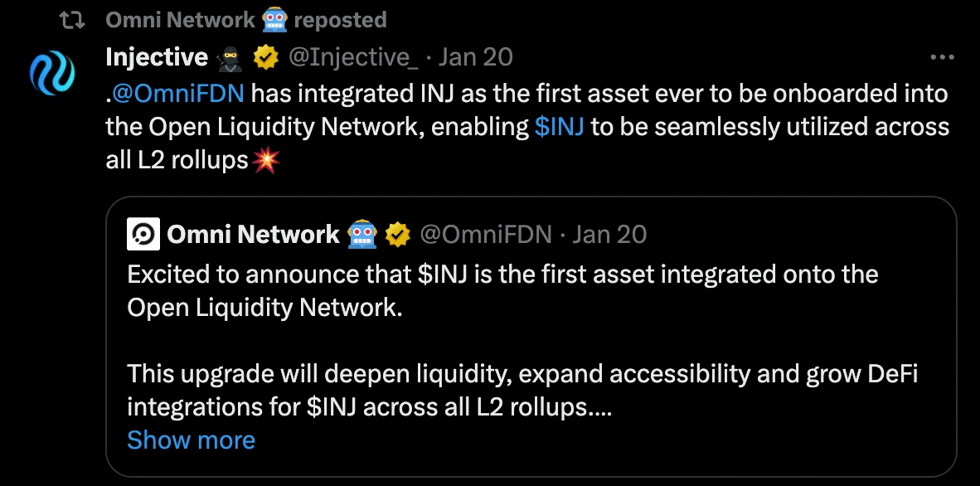Click the ninja emoji beside Injective name
This screenshot has width=980, height=486.
click(230, 57)
